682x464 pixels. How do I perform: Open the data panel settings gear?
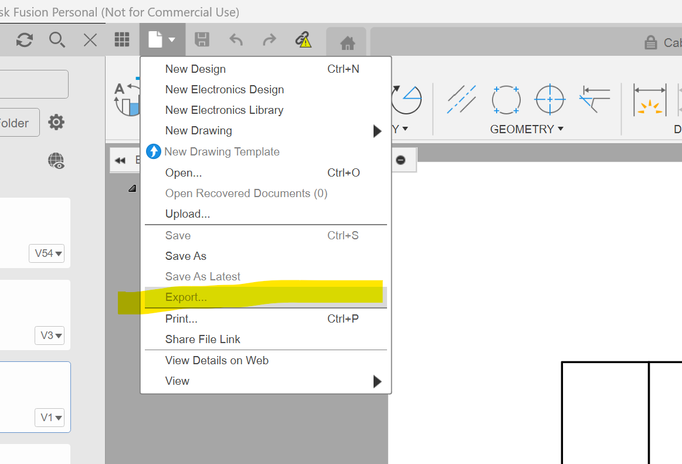(56, 122)
